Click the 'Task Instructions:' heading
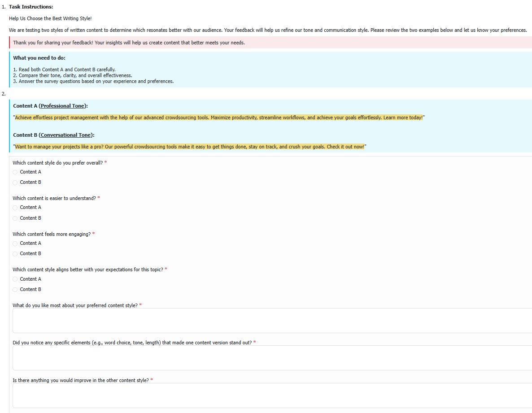Image resolution: width=532 pixels, height=413 pixels. click(x=31, y=7)
